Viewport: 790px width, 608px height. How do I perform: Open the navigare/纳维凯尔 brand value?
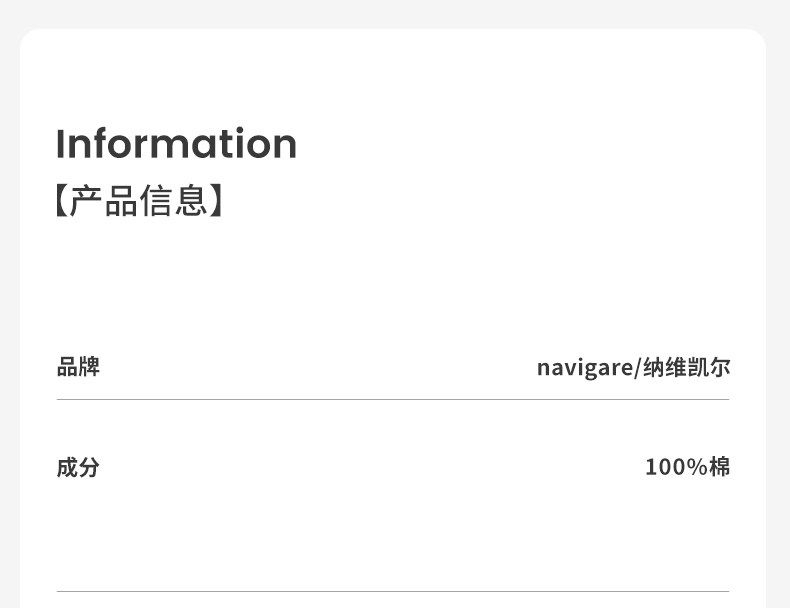click(x=633, y=367)
